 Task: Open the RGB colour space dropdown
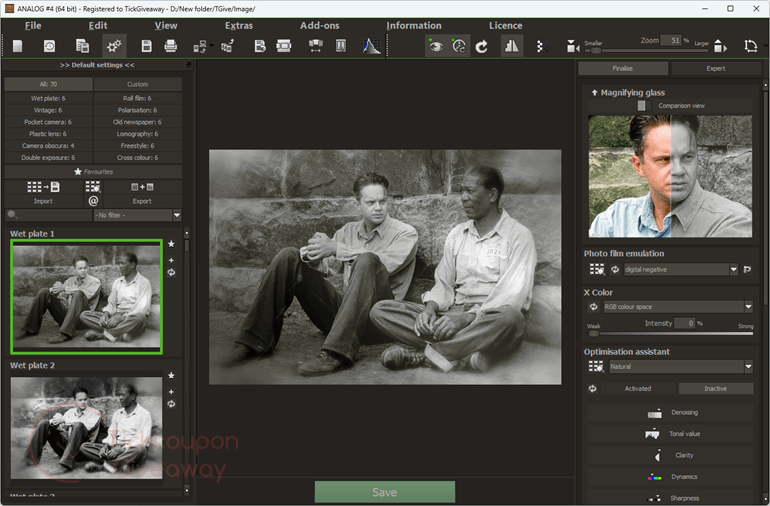tap(678, 307)
